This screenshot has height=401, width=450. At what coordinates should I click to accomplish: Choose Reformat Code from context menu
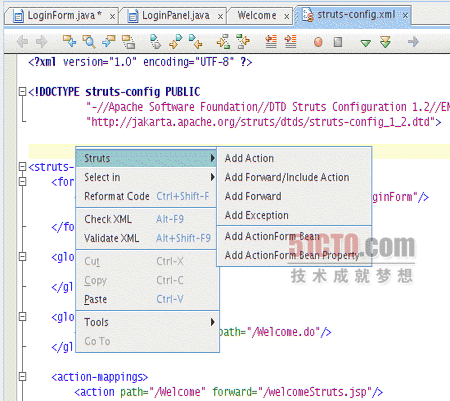147,196
